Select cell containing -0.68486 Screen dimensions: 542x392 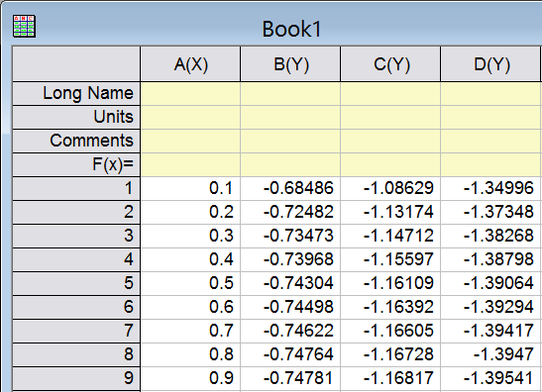290,188
